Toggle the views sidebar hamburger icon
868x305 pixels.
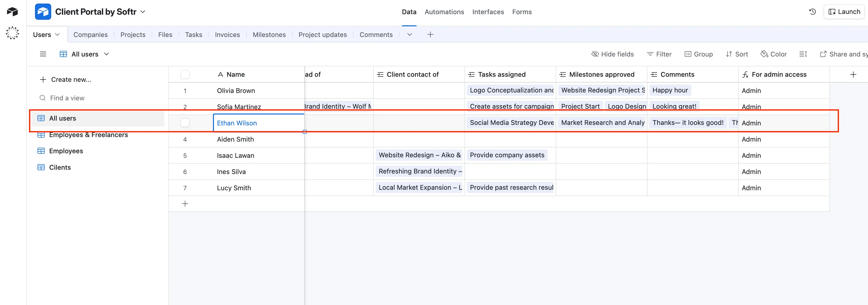point(43,54)
